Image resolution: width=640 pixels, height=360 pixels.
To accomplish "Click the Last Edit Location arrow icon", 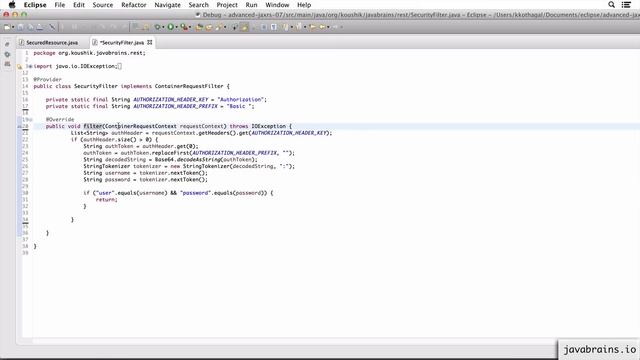I will pyautogui.click(x=313, y=27).
